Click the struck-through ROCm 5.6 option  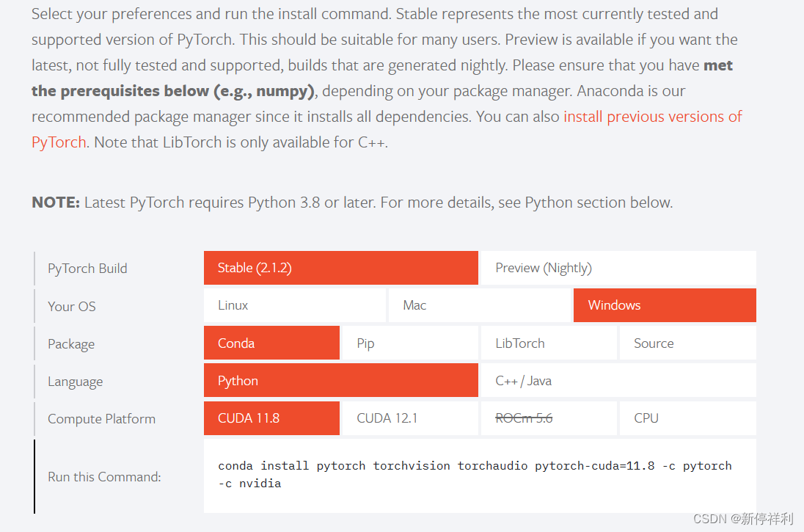[x=548, y=418]
